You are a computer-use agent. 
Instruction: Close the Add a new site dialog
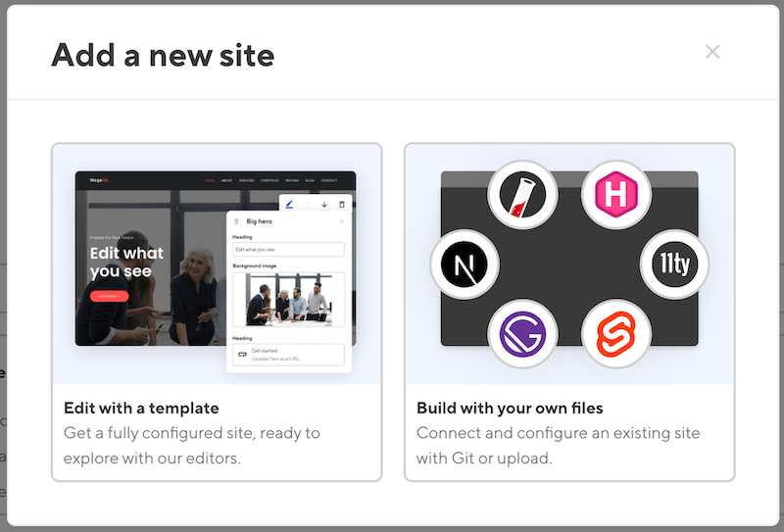click(x=712, y=52)
